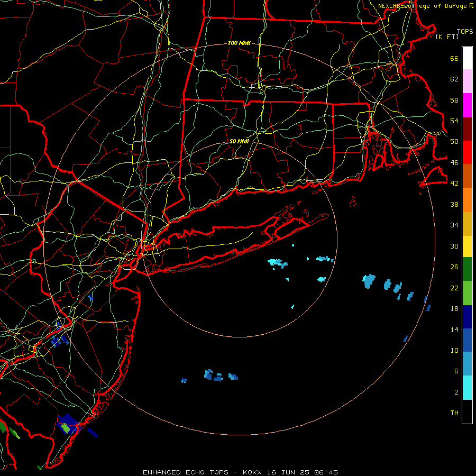Pick the orange 38-42 kft legend block
Screen dimensions: 476x476
coord(467,200)
